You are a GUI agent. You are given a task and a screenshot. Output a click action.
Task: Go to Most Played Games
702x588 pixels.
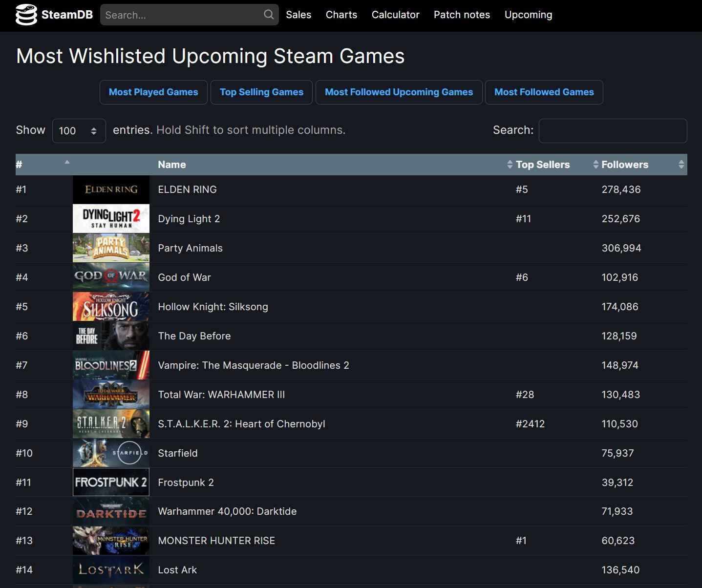tap(153, 92)
